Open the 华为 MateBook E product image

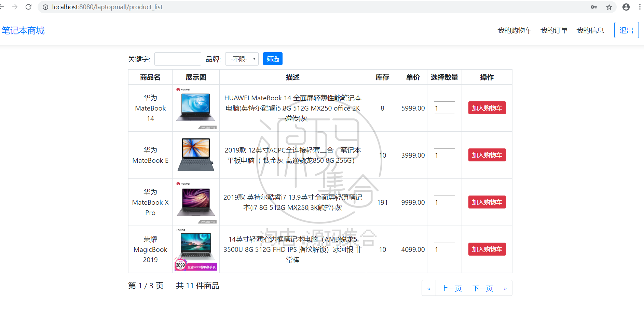(x=196, y=155)
